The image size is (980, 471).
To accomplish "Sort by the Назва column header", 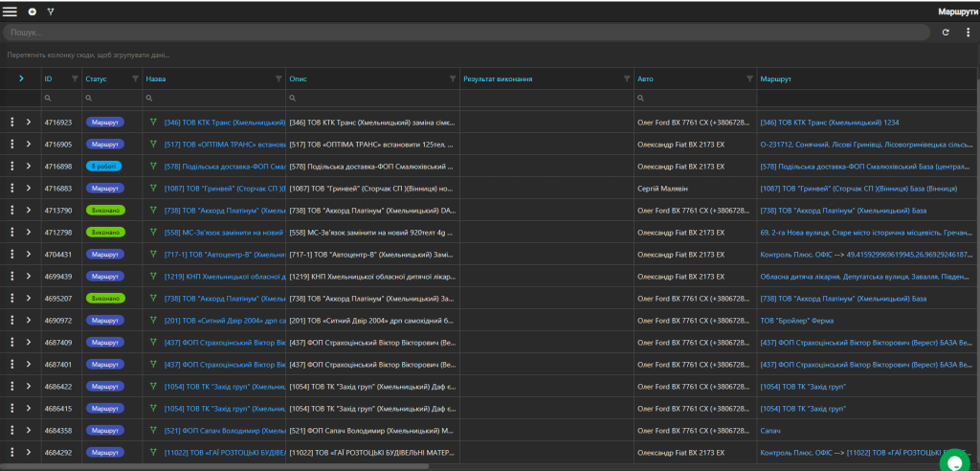I will [x=156, y=78].
